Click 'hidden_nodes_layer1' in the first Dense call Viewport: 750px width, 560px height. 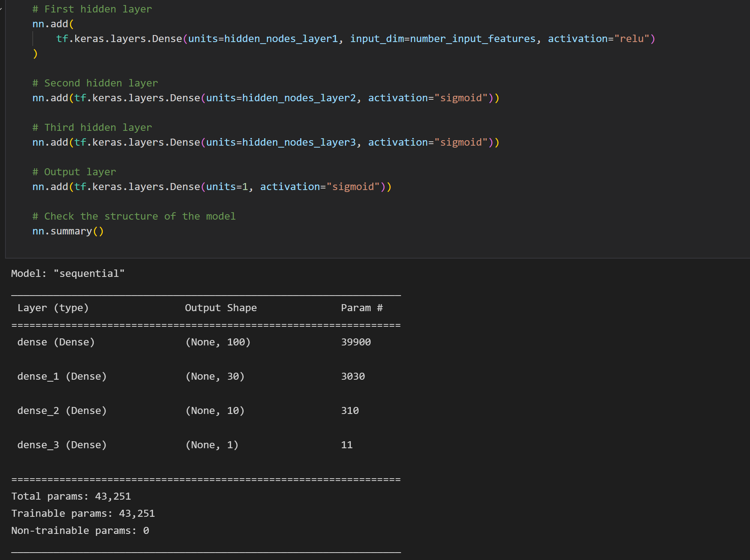pos(281,39)
